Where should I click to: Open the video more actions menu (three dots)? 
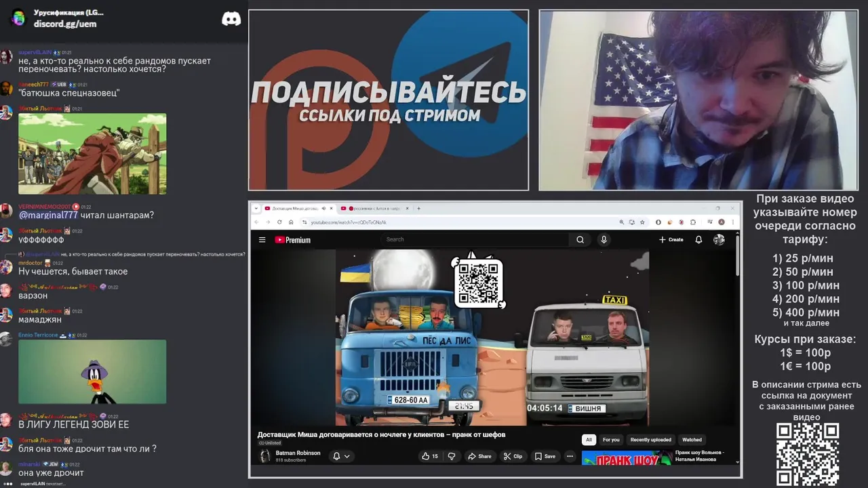[570, 456]
